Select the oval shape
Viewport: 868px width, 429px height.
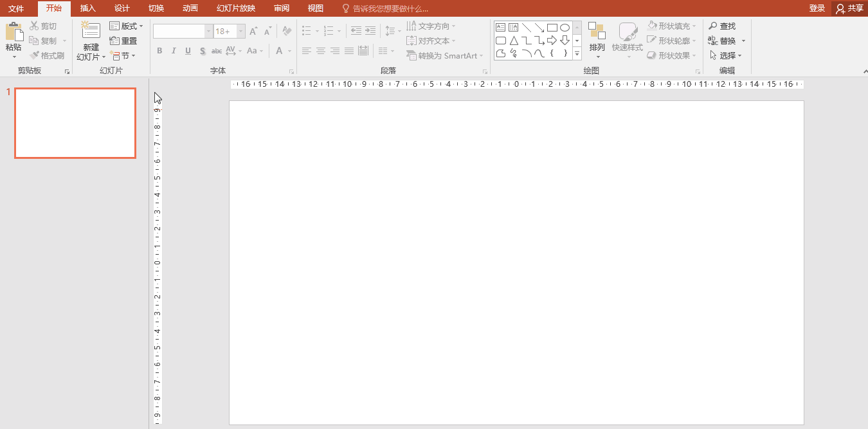point(565,28)
